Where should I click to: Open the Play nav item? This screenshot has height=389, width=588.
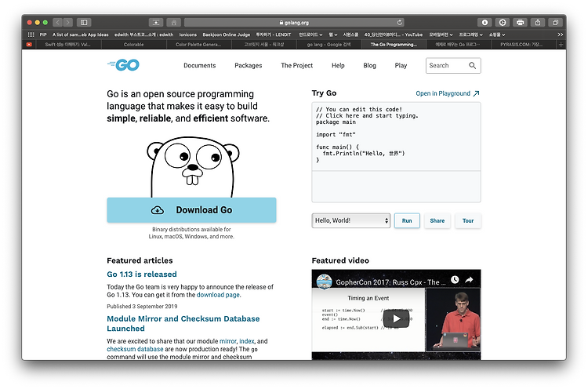tap(401, 66)
